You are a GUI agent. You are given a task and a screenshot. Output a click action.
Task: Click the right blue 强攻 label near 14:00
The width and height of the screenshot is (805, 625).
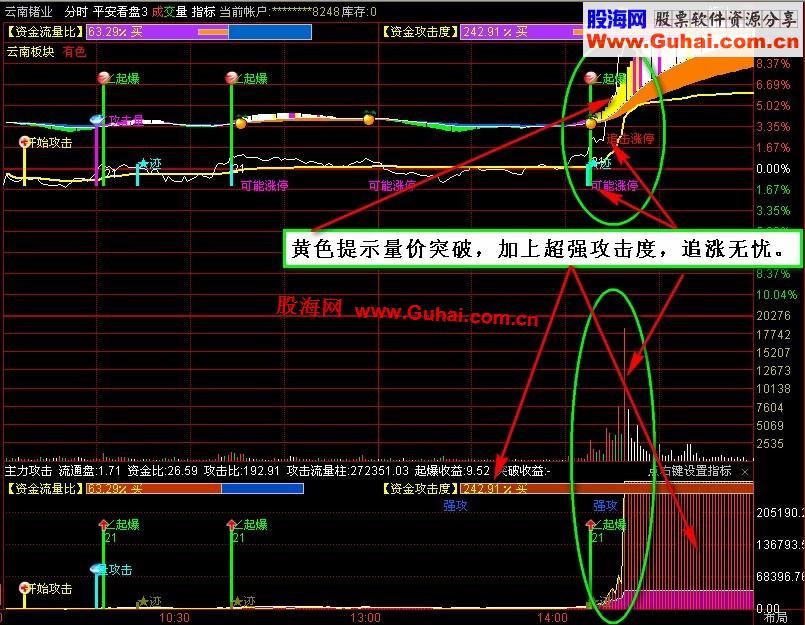point(605,505)
